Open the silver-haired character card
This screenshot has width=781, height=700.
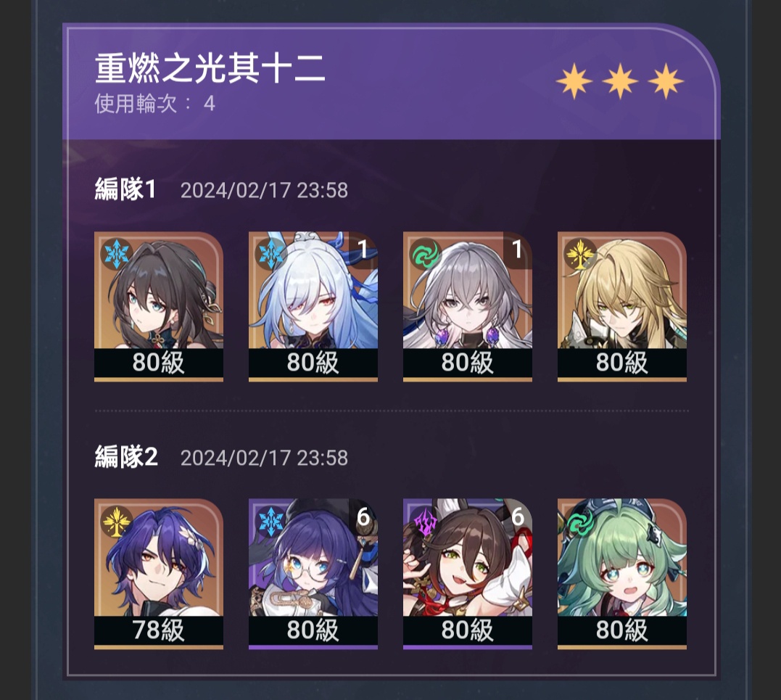point(468,306)
